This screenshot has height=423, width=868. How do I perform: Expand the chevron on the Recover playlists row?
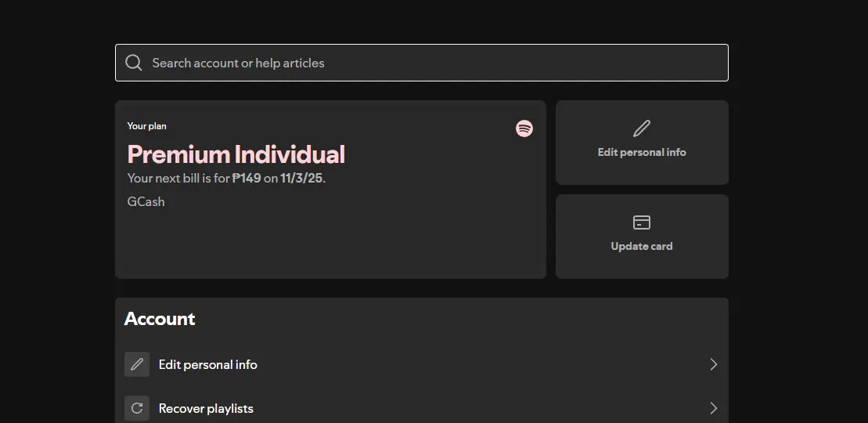point(714,409)
